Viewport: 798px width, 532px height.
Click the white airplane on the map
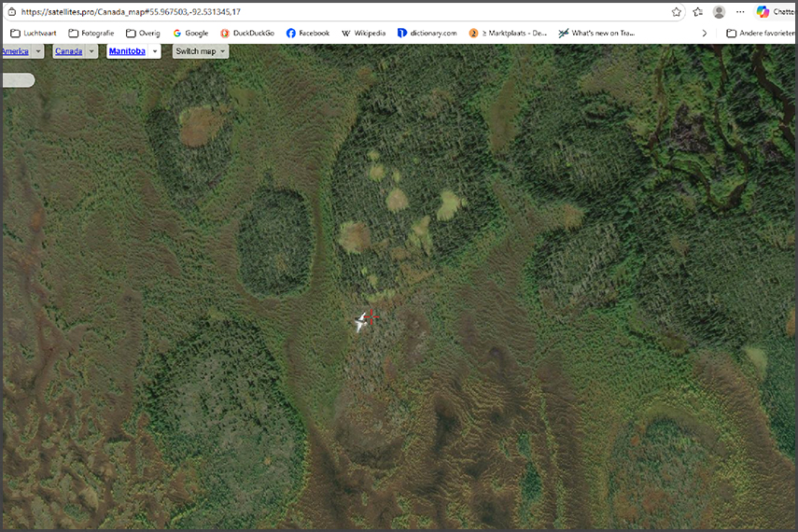[x=361, y=322]
